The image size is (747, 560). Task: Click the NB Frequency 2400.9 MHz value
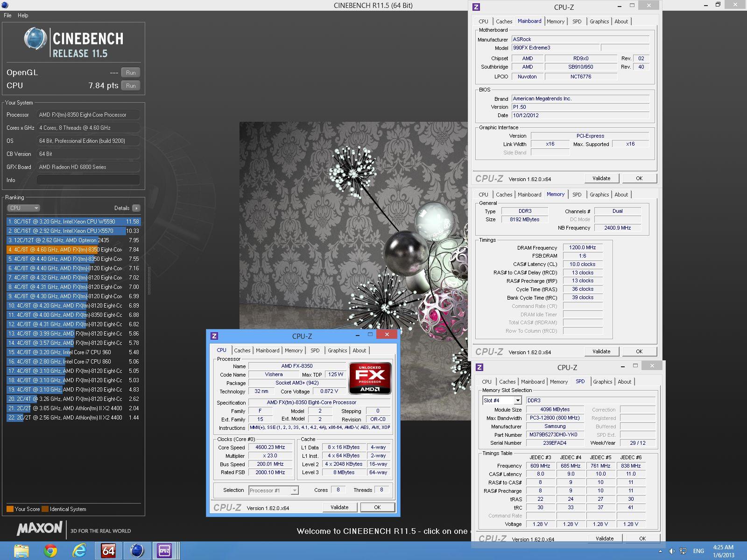point(618,228)
